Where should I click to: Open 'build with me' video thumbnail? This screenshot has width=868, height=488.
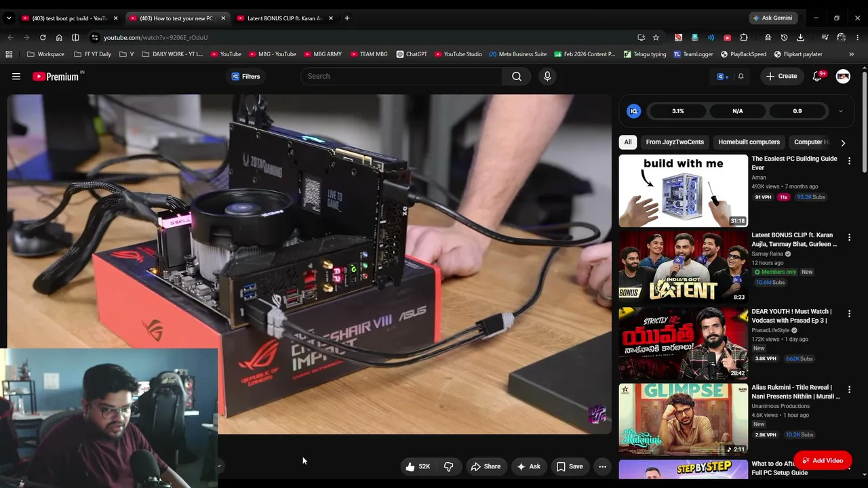point(683,191)
